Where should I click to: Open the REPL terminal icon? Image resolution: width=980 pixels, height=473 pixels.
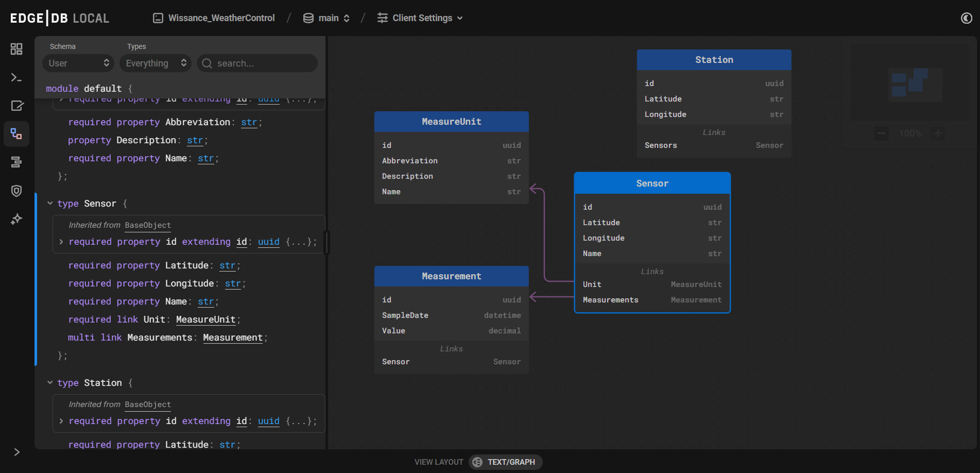(16, 78)
